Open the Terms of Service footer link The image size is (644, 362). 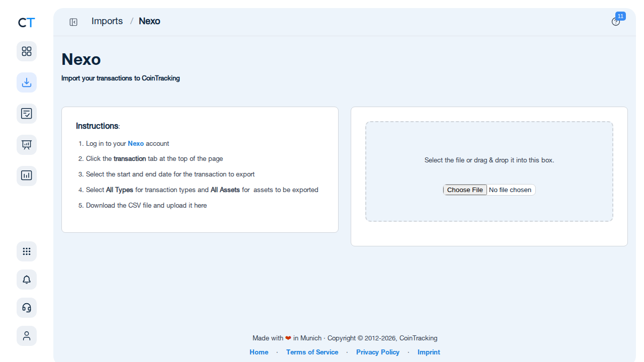point(312,352)
